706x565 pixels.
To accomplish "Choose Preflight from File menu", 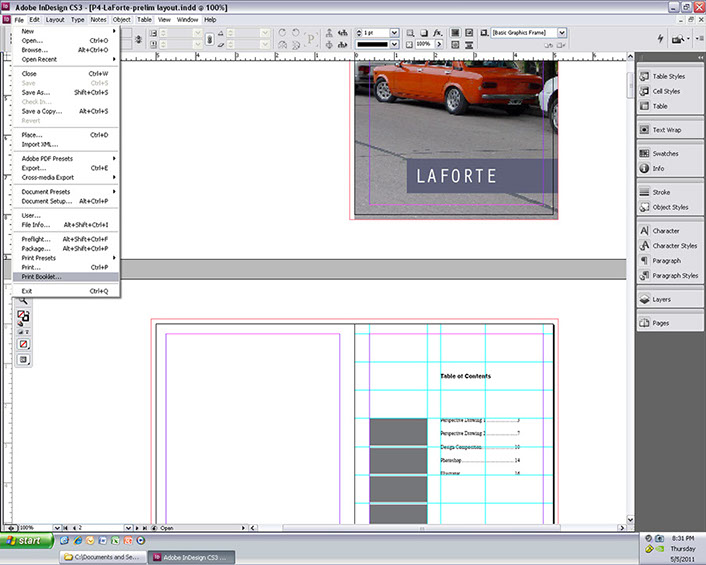I will pyautogui.click(x=66, y=239).
